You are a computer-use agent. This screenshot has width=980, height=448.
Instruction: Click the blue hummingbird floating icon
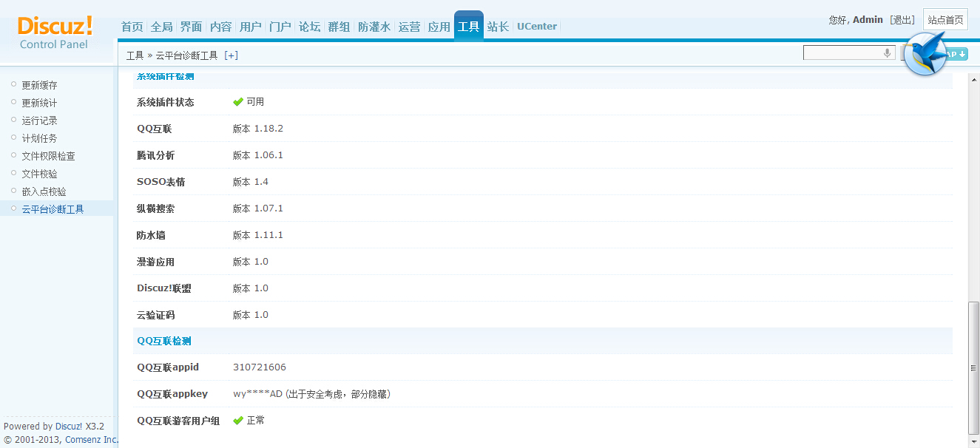(x=926, y=53)
